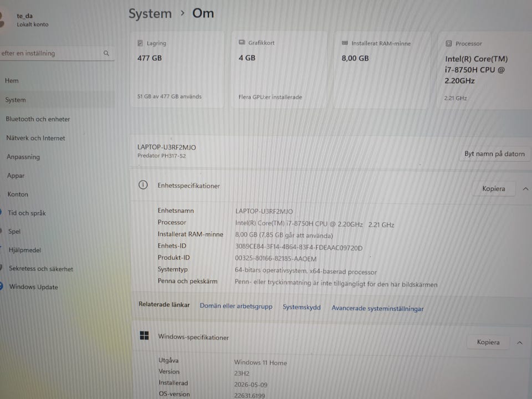Click the Enhetsspecifikationer info icon
This screenshot has height=399, width=532.
coord(143,185)
